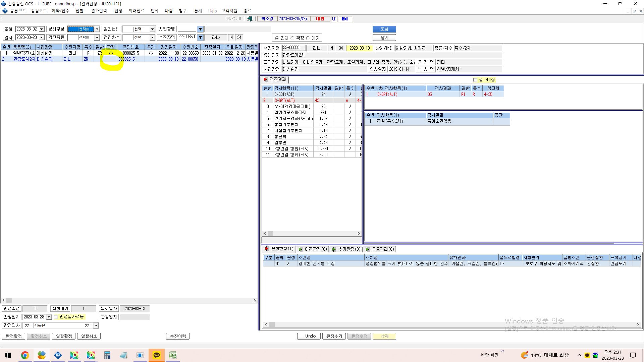Open Google Chrome from the taskbar

point(25,355)
